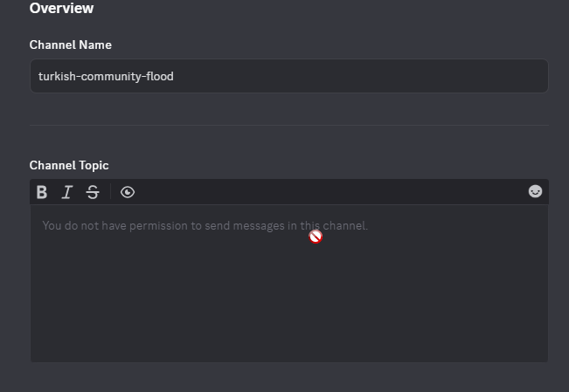Screen dimensions: 569x392
Task: Click inside the Channel Topic text area
Action: pos(288,283)
